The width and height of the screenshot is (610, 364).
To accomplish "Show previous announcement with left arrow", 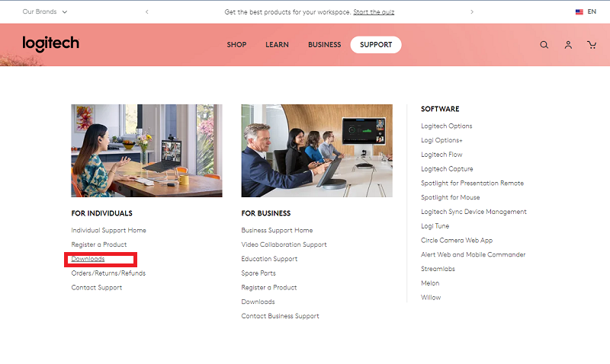I will tap(146, 11).
